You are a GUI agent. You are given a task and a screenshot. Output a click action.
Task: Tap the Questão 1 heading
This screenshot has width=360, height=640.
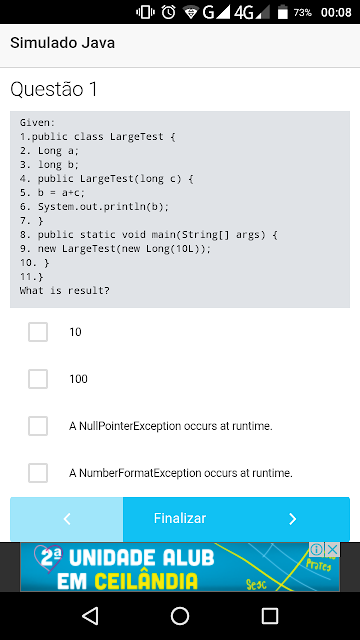tap(54, 89)
